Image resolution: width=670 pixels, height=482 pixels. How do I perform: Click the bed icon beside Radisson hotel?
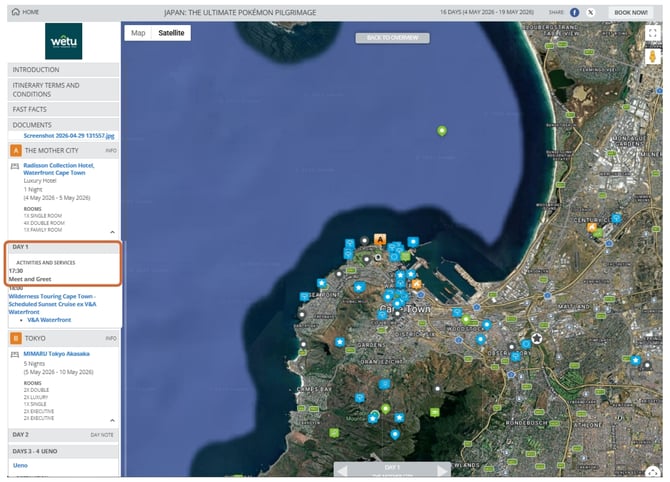(15, 166)
